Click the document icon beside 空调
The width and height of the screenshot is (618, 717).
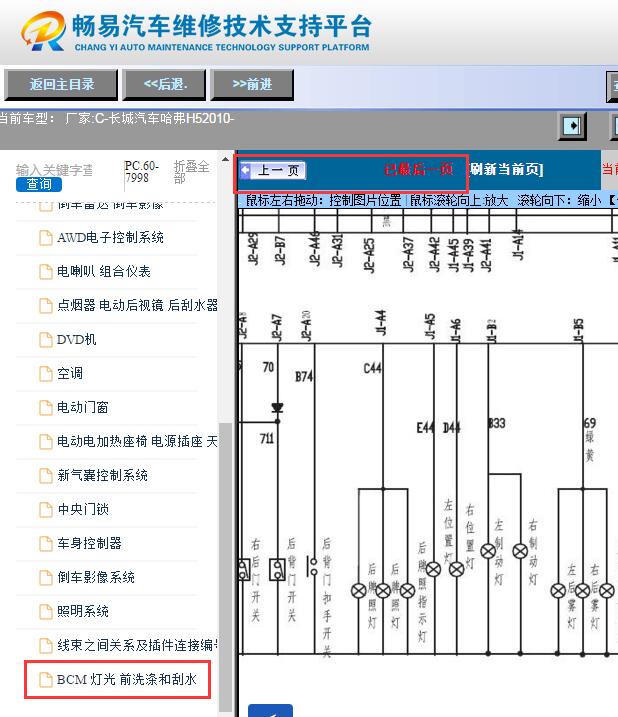tap(46, 374)
